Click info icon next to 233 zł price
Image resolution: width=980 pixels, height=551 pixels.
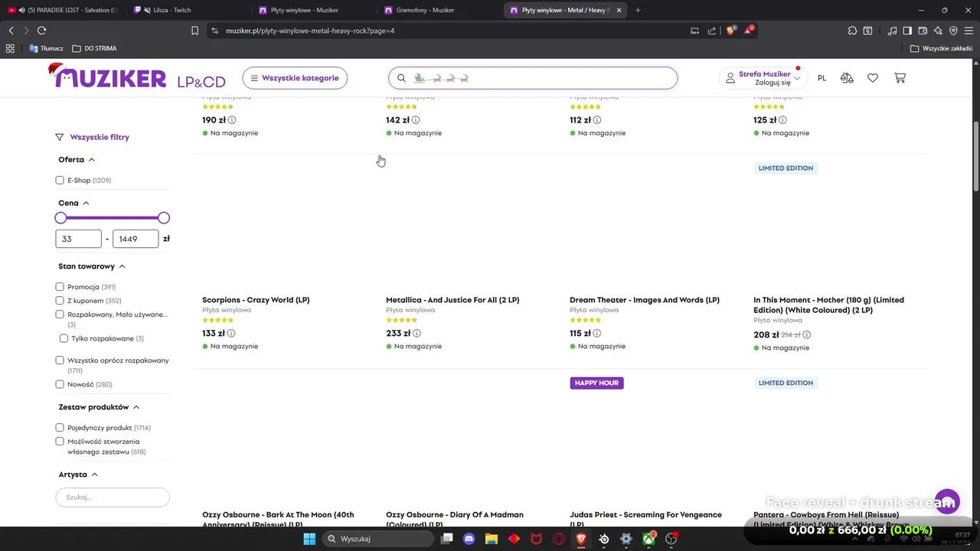point(416,334)
